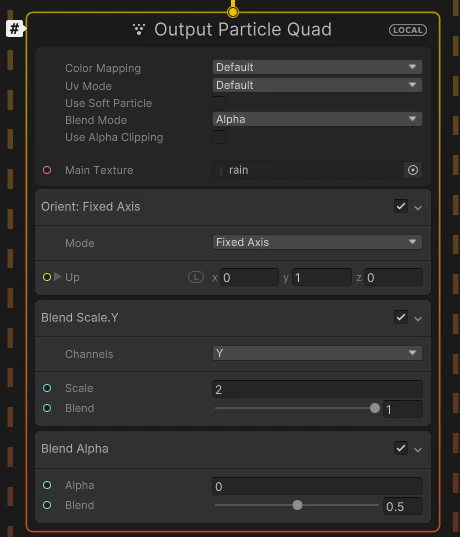Viewport: 460px width, 537px height.
Task: Click the hash subgraph badge icon
Action: [15, 29]
